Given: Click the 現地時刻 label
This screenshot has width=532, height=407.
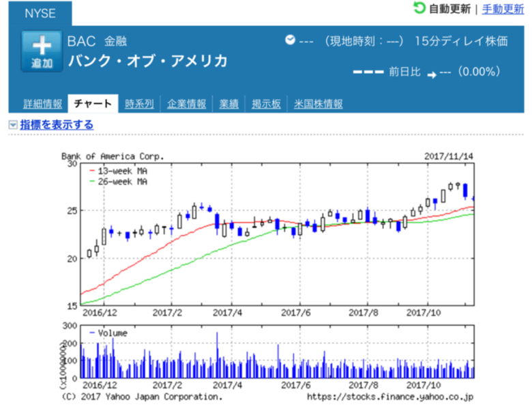Looking at the screenshot, I should pyautogui.click(x=353, y=42).
